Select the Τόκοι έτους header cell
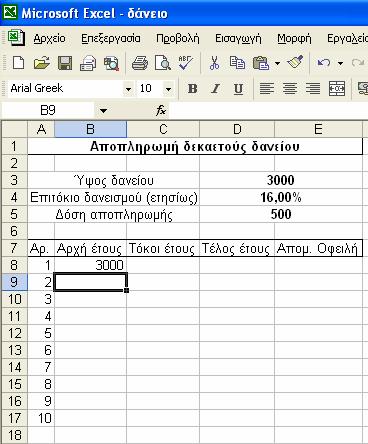 [x=163, y=248]
